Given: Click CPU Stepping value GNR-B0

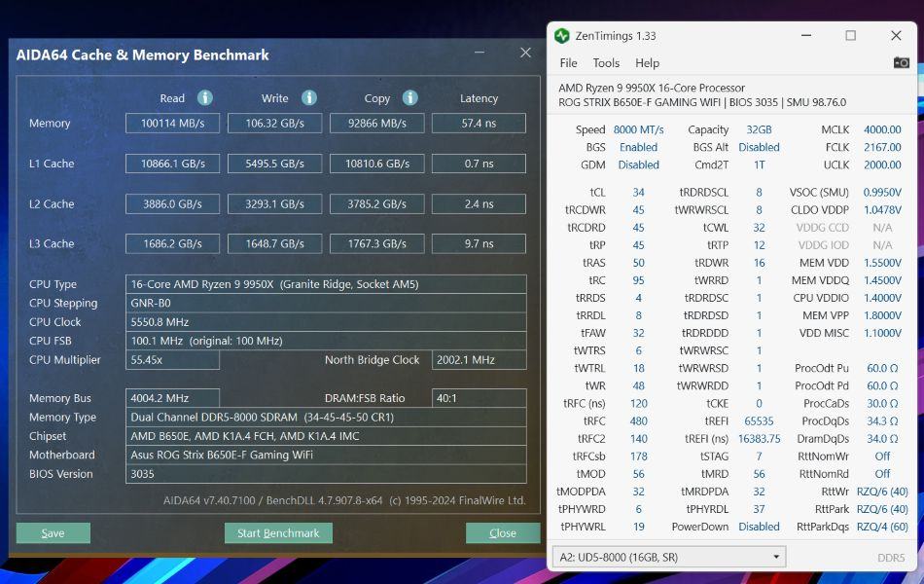Looking at the screenshot, I should click(x=326, y=304).
